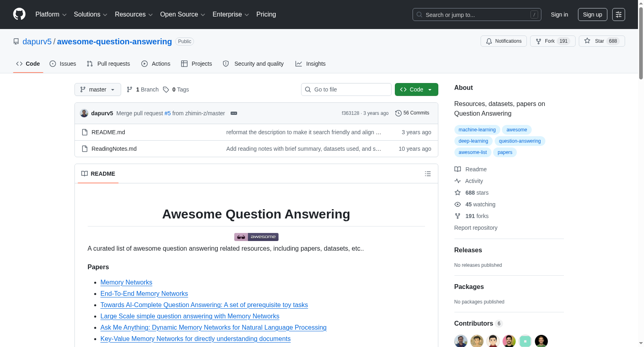Switch to the Code tab

pos(28,64)
